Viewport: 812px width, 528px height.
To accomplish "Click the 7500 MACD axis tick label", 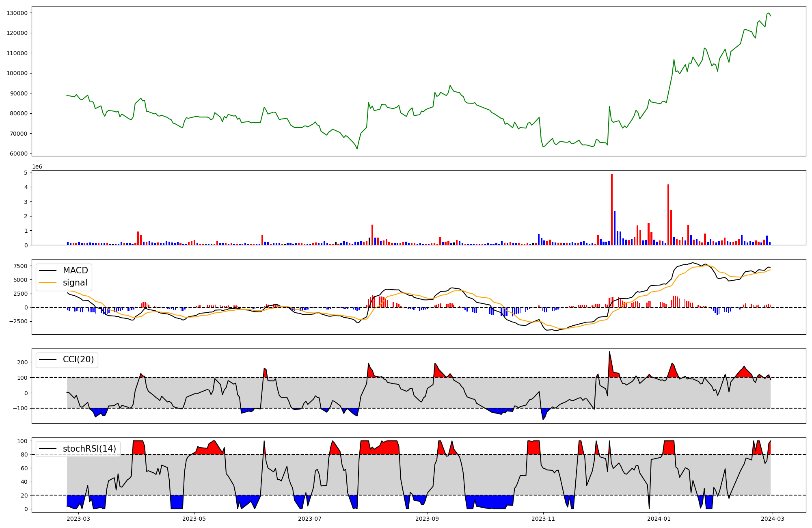I will coord(20,266).
